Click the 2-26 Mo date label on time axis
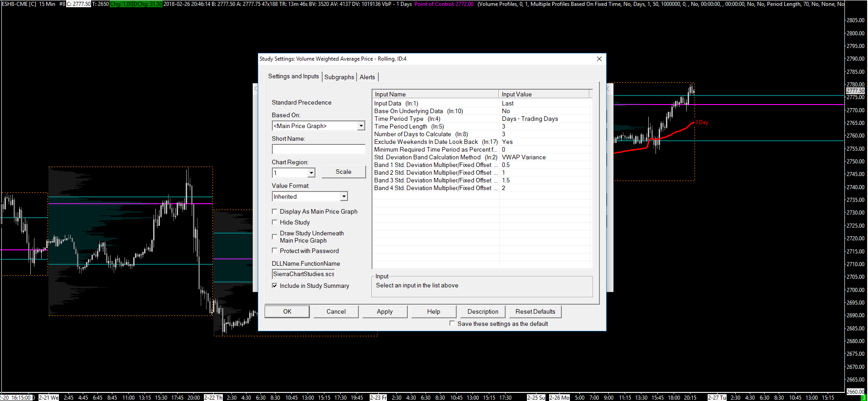The image size is (868, 401). point(559,397)
